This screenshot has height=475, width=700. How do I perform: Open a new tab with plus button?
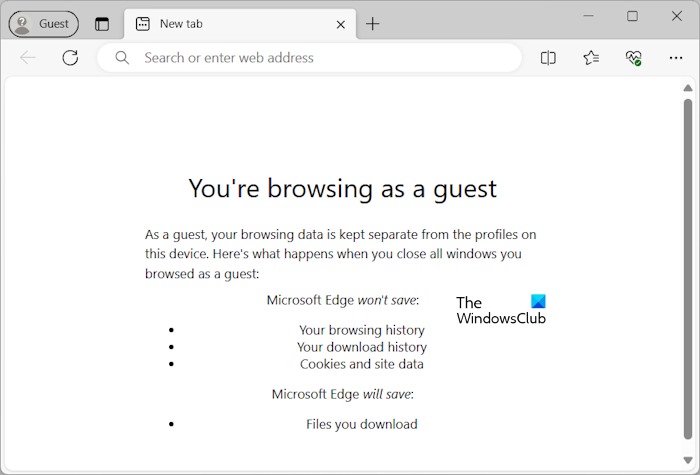pos(372,24)
